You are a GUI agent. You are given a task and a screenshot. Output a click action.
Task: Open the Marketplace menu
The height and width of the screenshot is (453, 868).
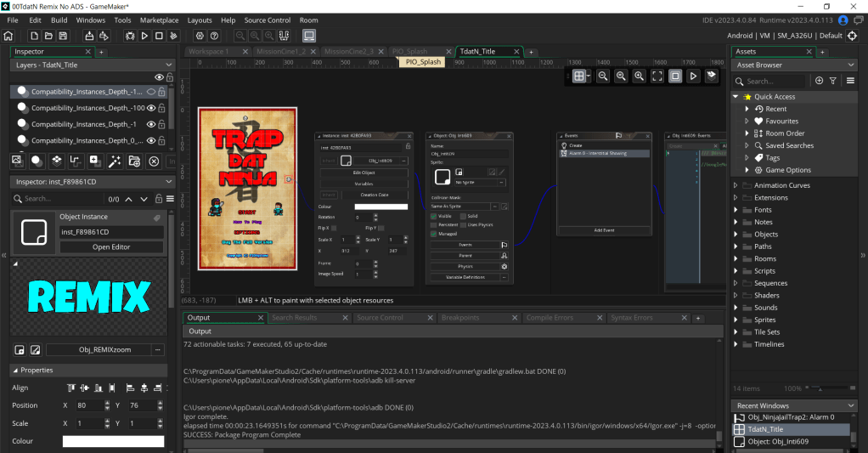pos(160,20)
